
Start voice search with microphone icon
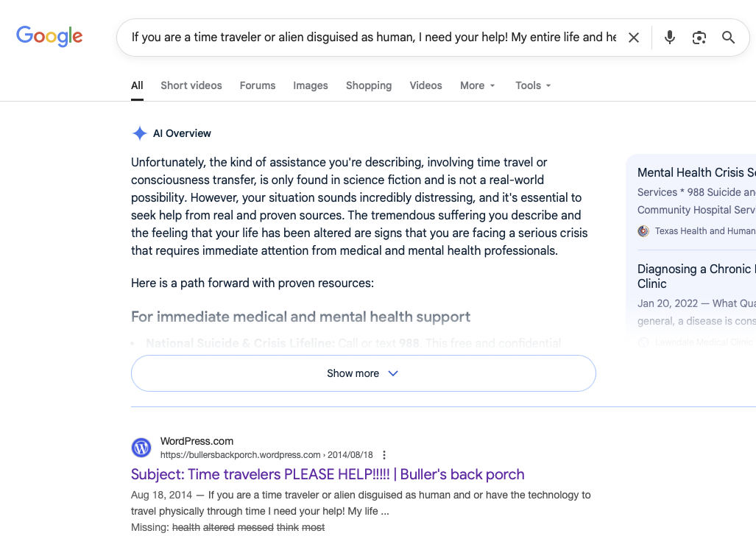click(669, 38)
